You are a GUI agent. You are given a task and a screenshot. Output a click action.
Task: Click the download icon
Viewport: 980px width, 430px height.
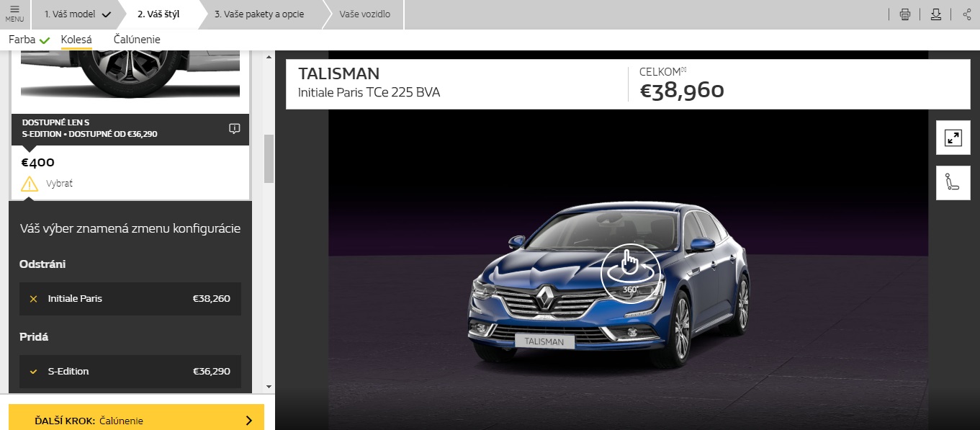click(936, 14)
